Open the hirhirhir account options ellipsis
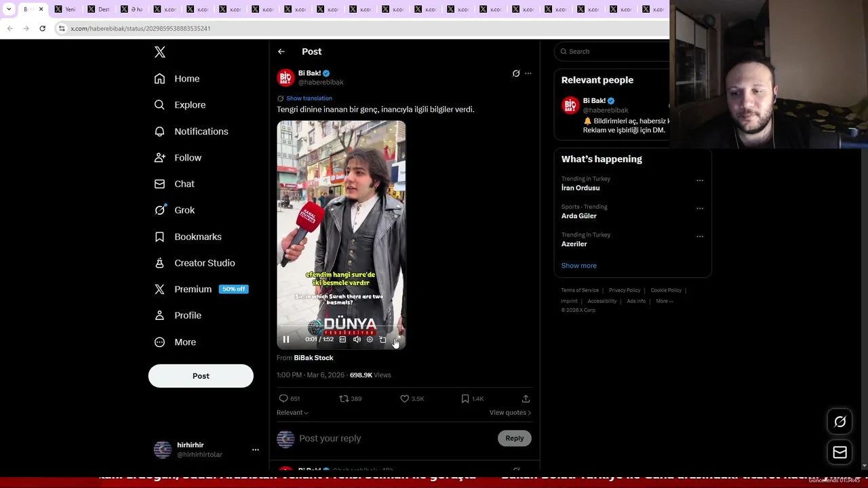Screen dimensions: 868x488 256,449
